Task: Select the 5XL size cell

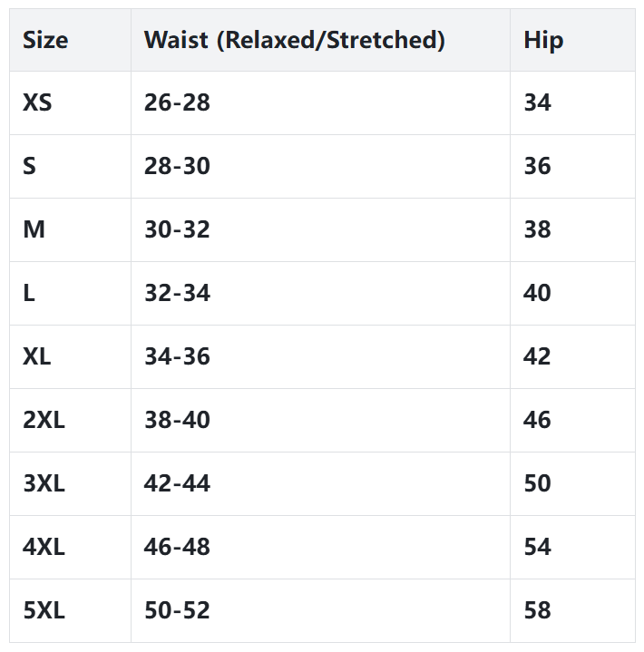Action: pos(44,611)
